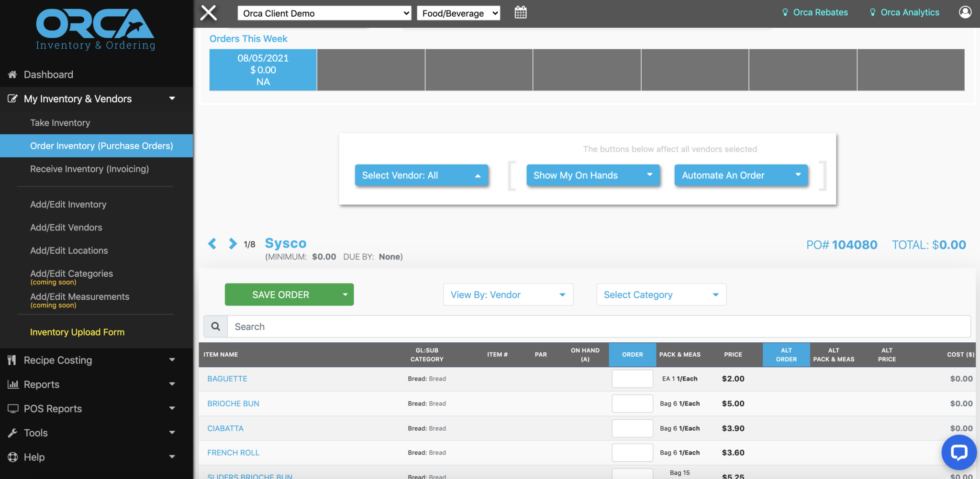Screen dimensions: 980x479
Task: Click the SAVE ORDER button
Action: (281, 295)
